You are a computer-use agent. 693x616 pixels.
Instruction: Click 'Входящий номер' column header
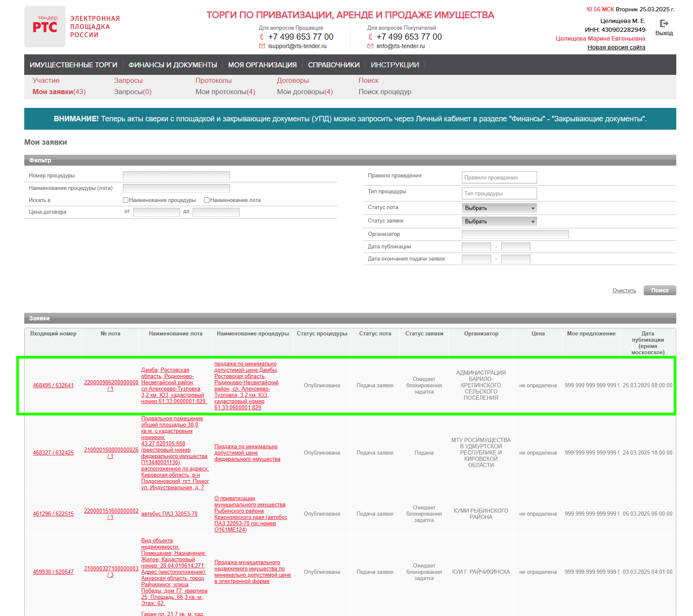coord(53,334)
